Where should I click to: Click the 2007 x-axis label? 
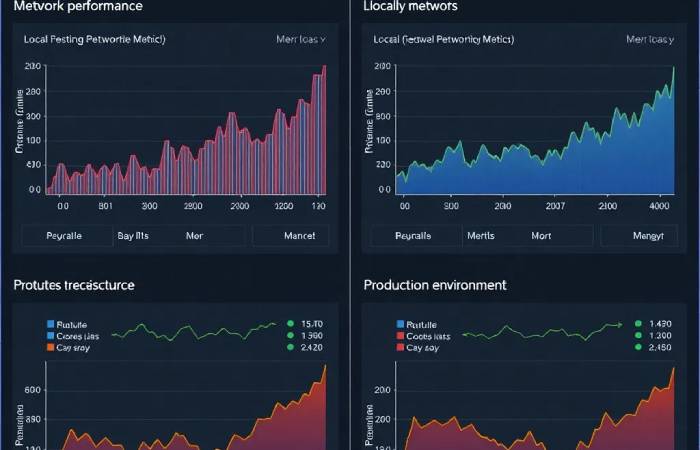pos(555,206)
